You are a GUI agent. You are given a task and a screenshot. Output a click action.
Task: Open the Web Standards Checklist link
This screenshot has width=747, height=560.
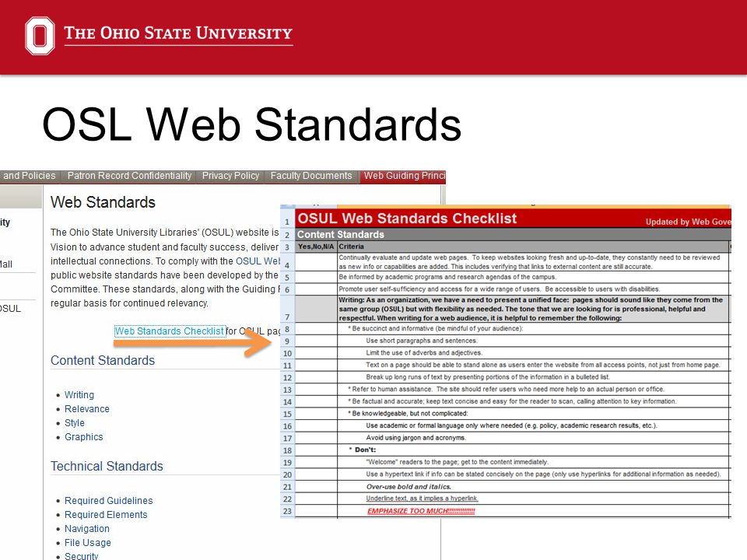coord(169,331)
